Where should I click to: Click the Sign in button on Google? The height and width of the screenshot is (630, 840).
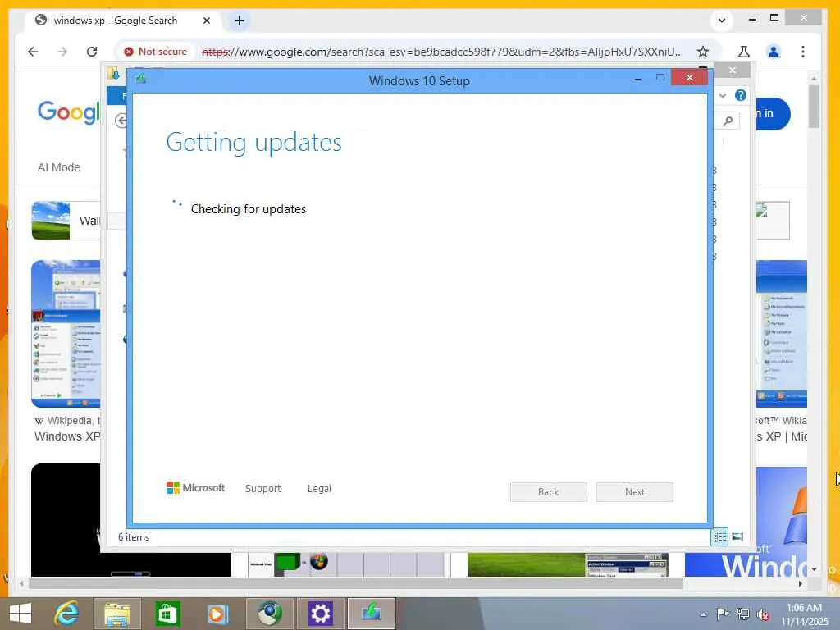tap(772, 113)
